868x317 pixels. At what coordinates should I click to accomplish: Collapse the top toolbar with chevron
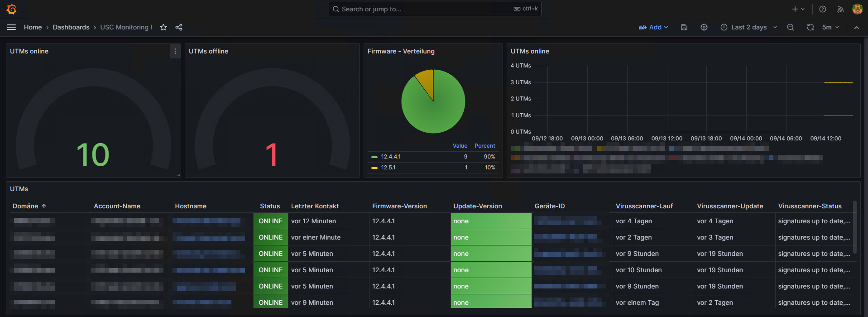point(857,27)
